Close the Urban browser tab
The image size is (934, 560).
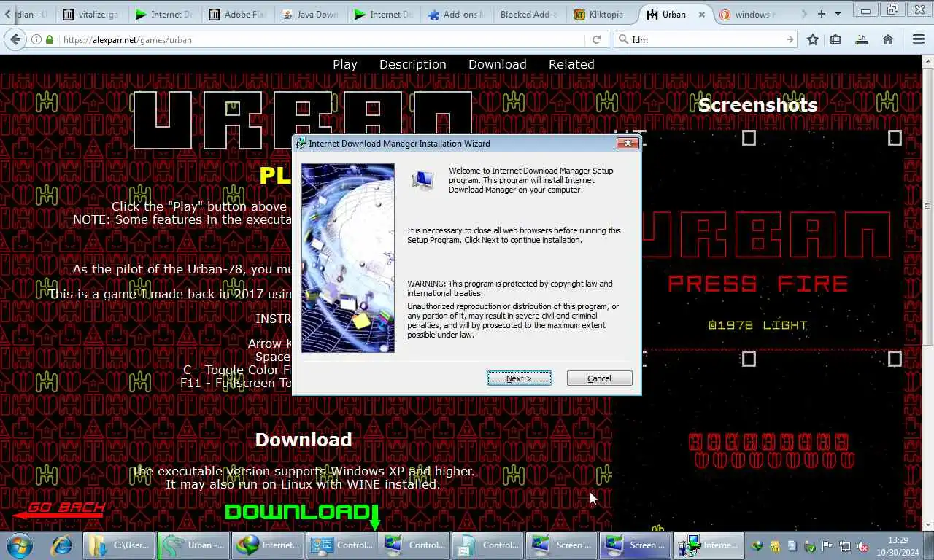click(x=702, y=14)
